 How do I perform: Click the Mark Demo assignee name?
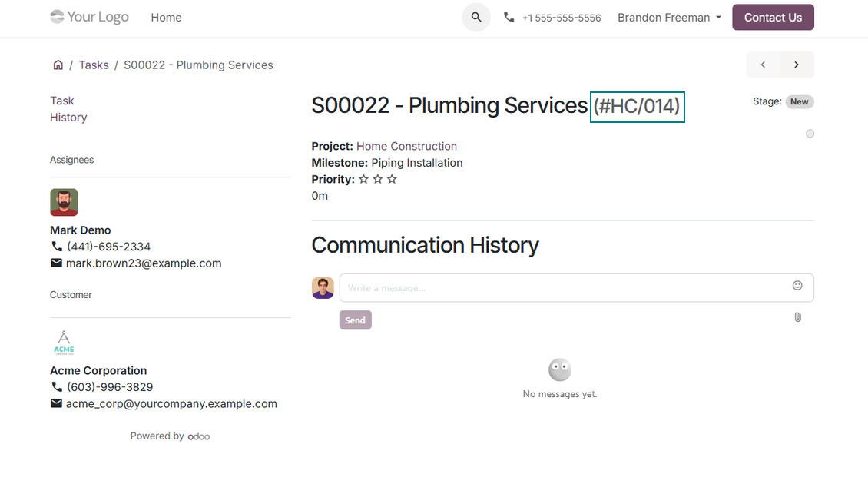point(80,230)
